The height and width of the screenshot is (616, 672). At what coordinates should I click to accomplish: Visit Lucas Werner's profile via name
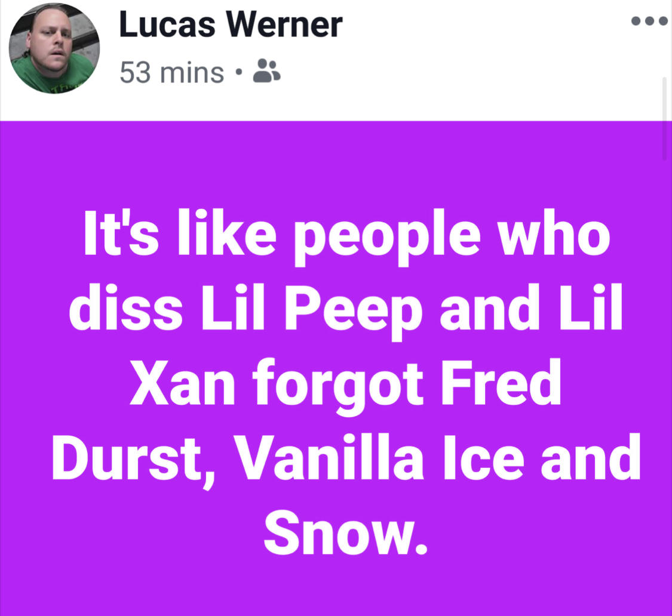[x=231, y=25]
